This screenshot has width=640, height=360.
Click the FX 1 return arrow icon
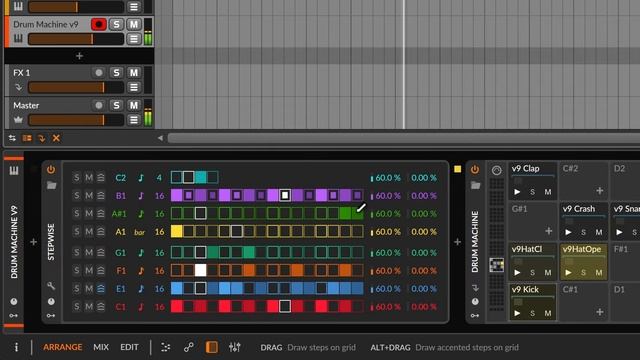(x=18, y=87)
